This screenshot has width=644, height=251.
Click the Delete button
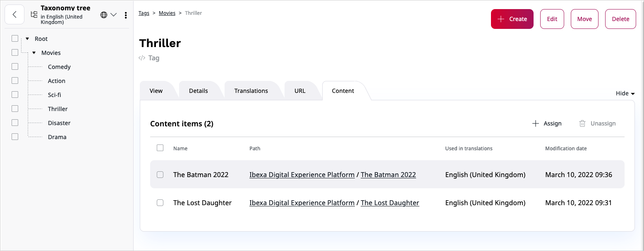click(x=620, y=19)
